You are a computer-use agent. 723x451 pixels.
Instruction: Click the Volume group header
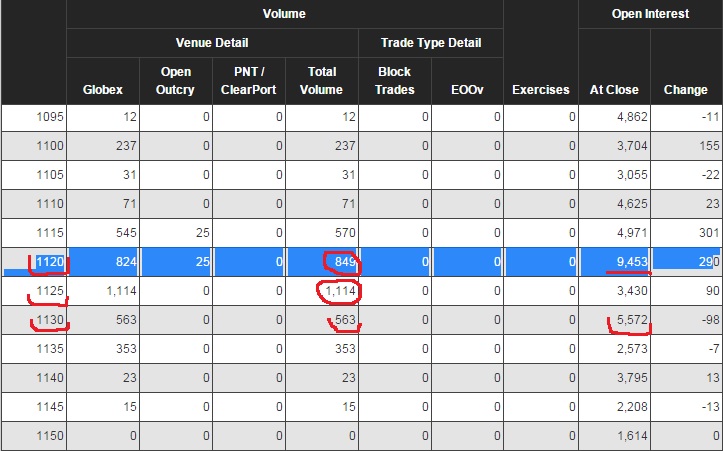pyautogui.click(x=284, y=14)
